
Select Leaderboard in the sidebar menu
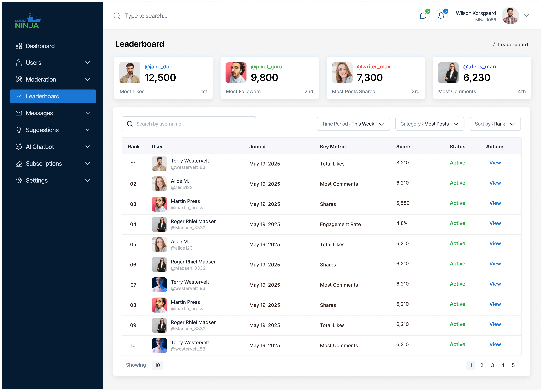coord(53,96)
